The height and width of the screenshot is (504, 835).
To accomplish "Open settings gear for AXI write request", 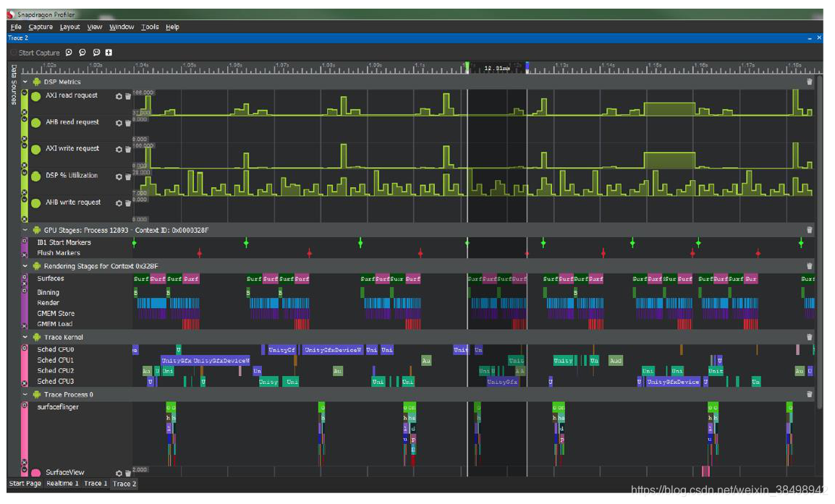I will coord(119,150).
